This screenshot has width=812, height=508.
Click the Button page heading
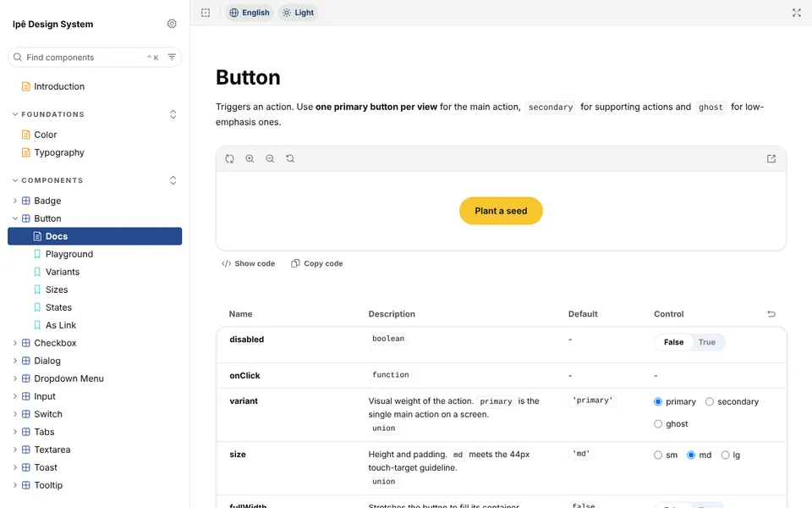pyautogui.click(x=248, y=77)
